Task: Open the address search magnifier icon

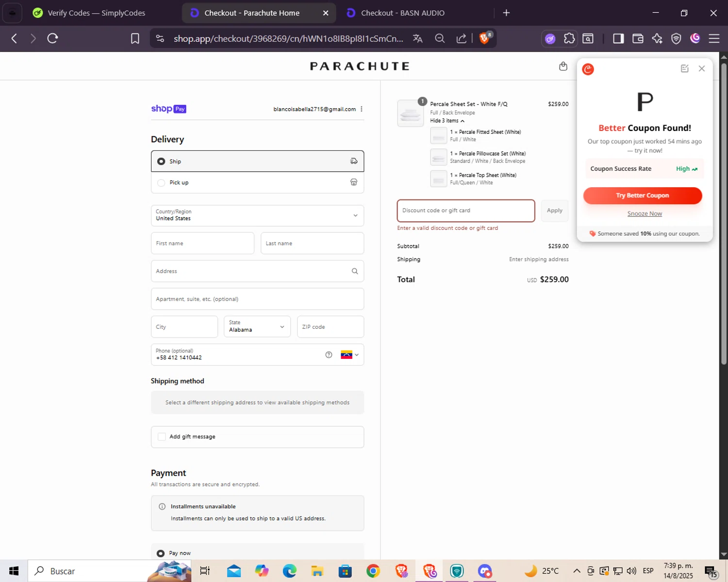Action: pyautogui.click(x=355, y=271)
